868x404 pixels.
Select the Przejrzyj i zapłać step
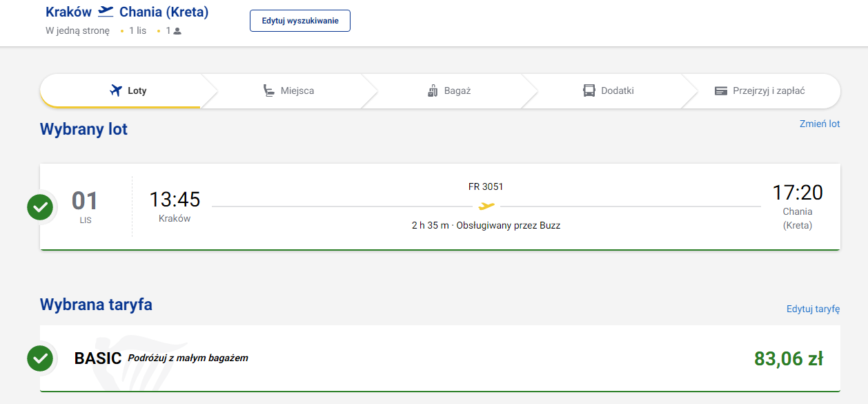pyautogui.click(x=760, y=90)
